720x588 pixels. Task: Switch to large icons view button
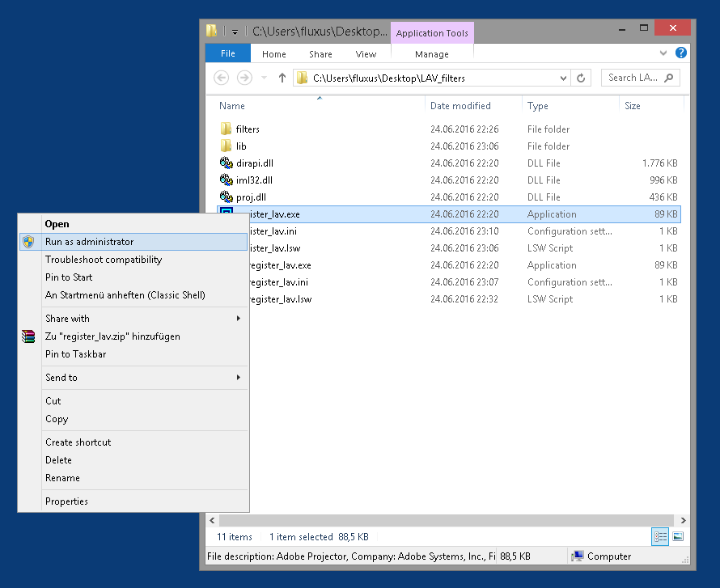(677, 537)
